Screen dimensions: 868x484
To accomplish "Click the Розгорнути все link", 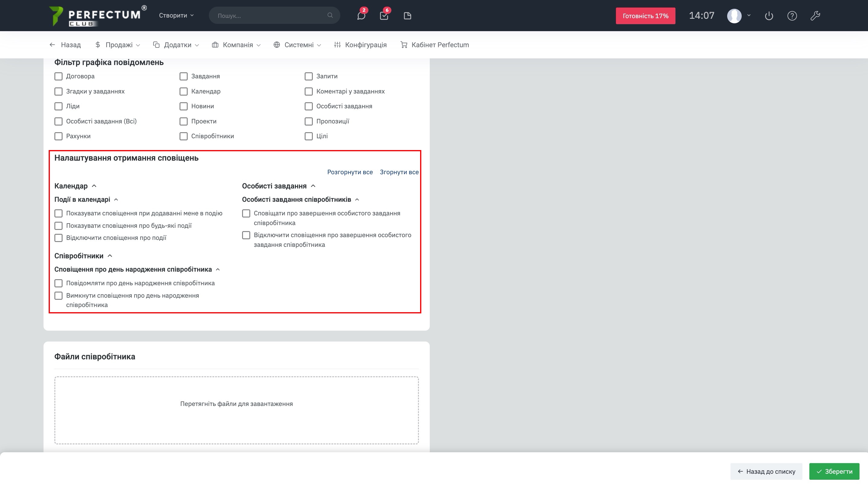I will point(350,172).
